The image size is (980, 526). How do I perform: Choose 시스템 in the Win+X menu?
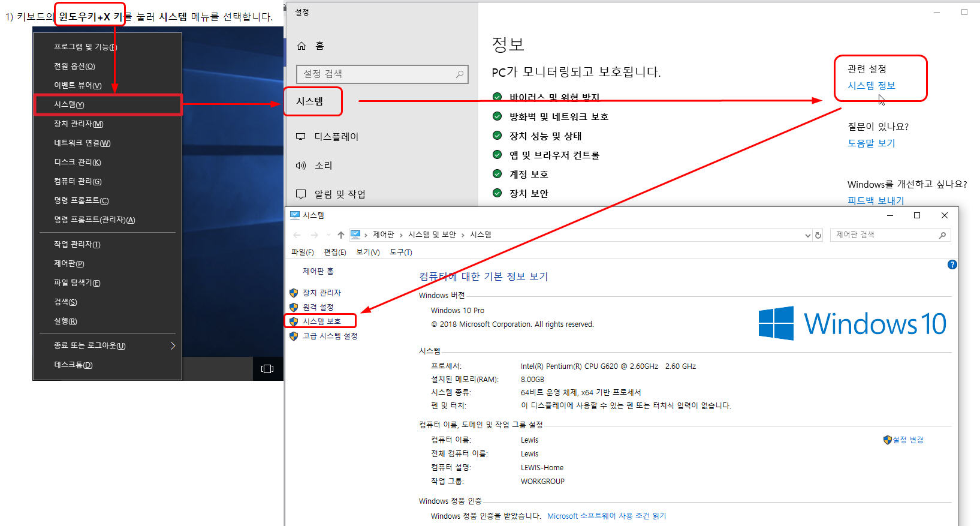point(107,104)
